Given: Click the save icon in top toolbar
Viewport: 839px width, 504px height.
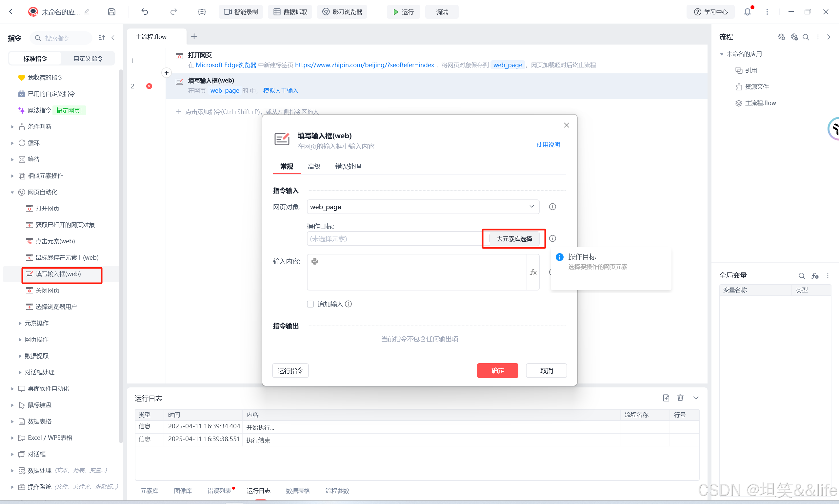Looking at the screenshot, I should click(111, 12).
